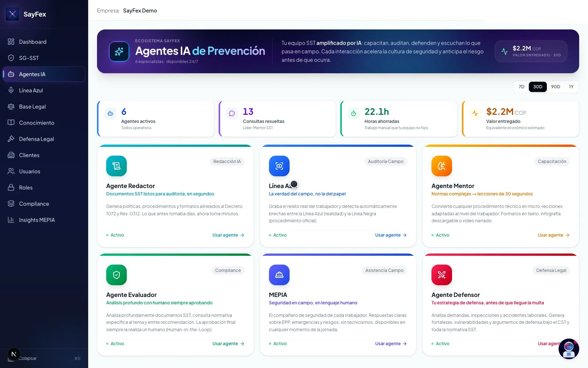Click the Valor entregado pulse icon

(x=475, y=113)
